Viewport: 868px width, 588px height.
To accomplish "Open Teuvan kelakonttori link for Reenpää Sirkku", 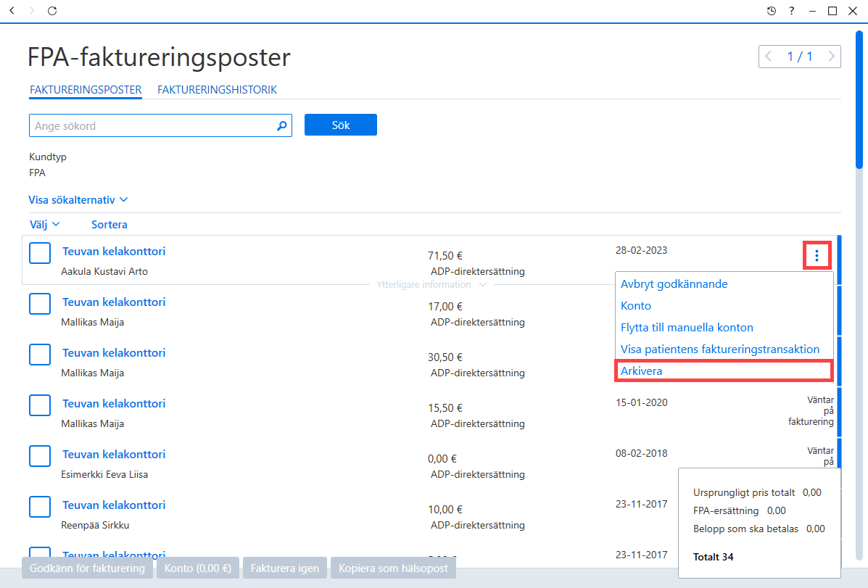I will click(113, 505).
